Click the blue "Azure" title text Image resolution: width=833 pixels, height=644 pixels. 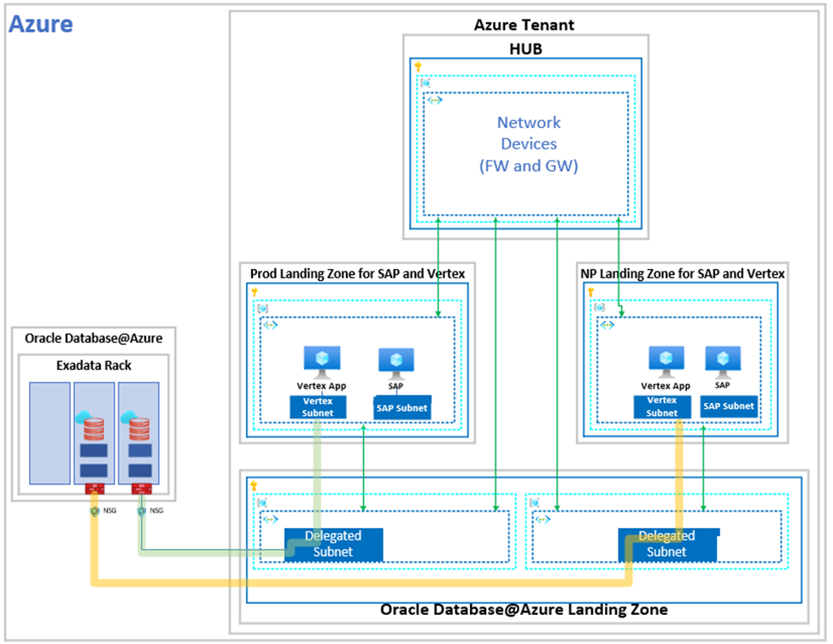pos(41,24)
